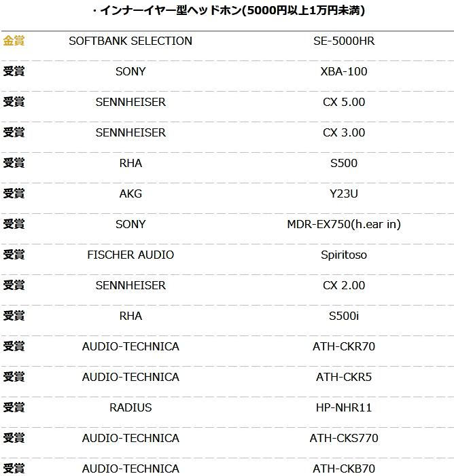Select the XBA-100 model text
This screenshot has width=454, height=476.
[344, 71]
